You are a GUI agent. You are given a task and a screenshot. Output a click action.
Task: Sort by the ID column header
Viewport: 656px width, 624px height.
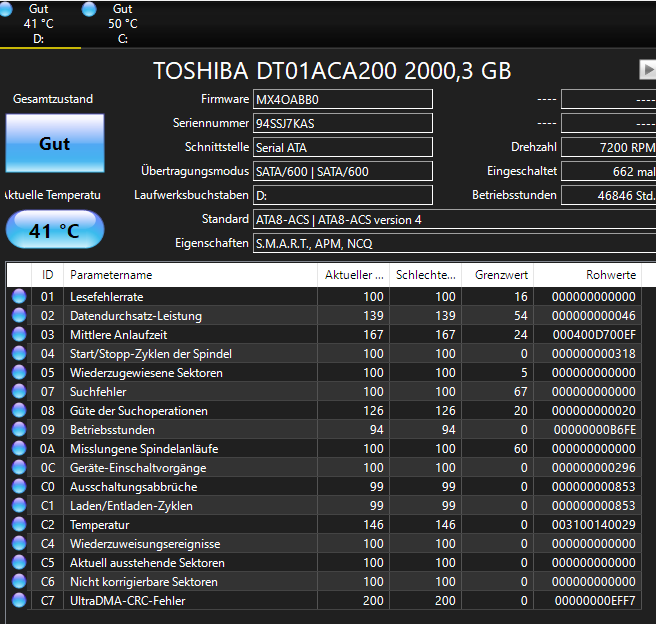pos(47,275)
